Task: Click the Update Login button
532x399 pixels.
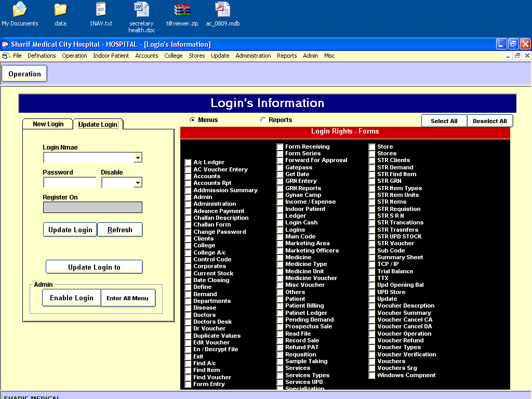Action: click(70, 230)
